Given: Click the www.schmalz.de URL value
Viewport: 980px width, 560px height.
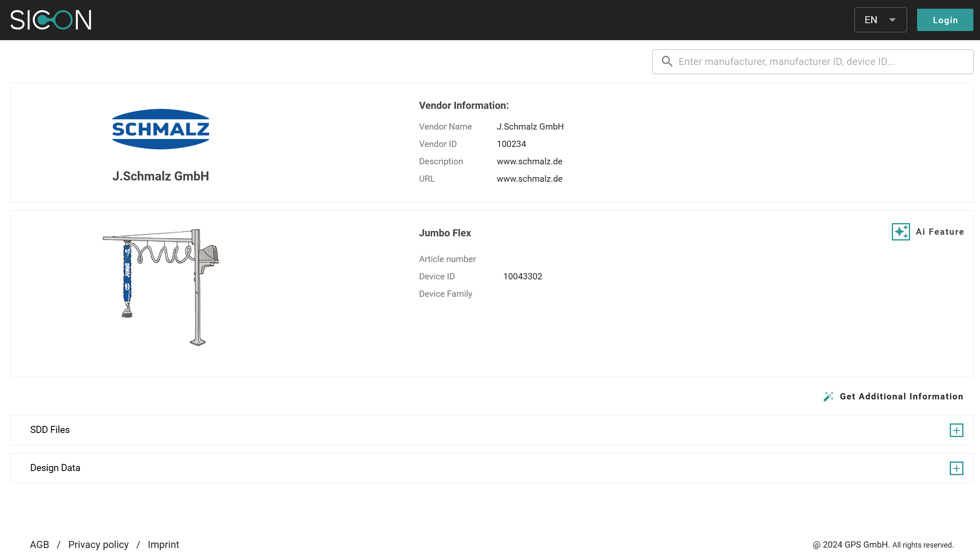Looking at the screenshot, I should (x=529, y=179).
